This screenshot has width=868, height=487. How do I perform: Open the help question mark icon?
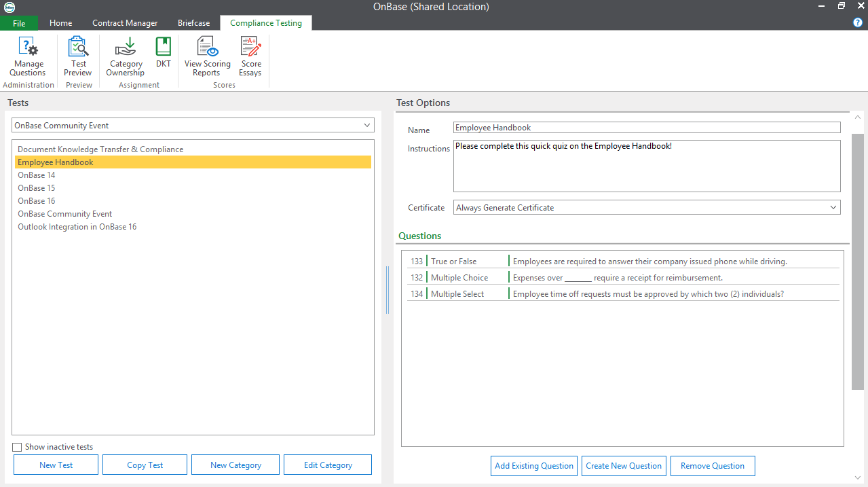coord(858,22)
